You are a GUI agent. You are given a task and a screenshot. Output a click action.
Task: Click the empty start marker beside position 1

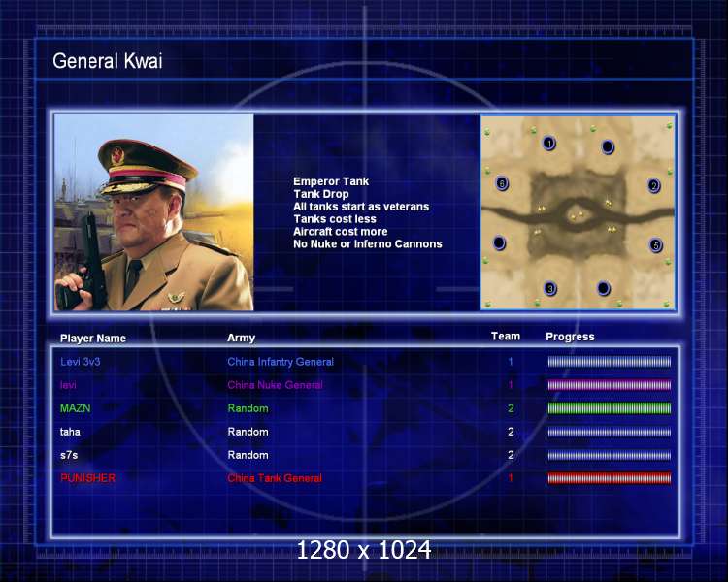608,147
